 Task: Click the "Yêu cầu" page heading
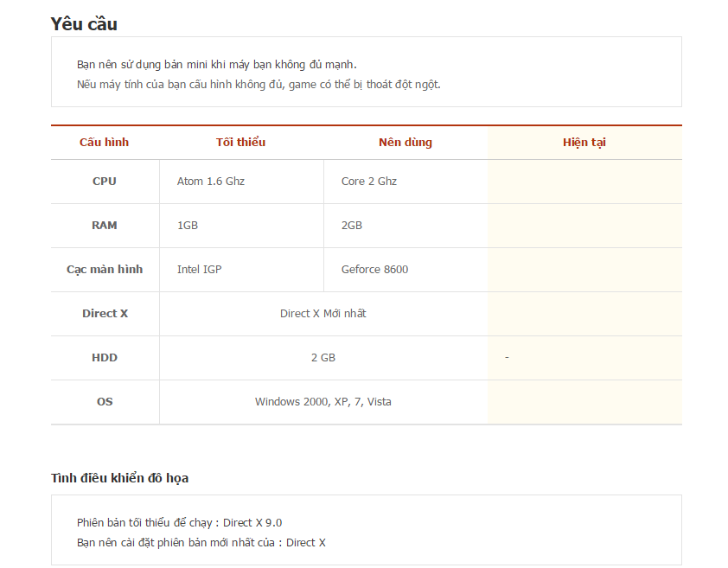pyautogui.click(x=84, y=24)
